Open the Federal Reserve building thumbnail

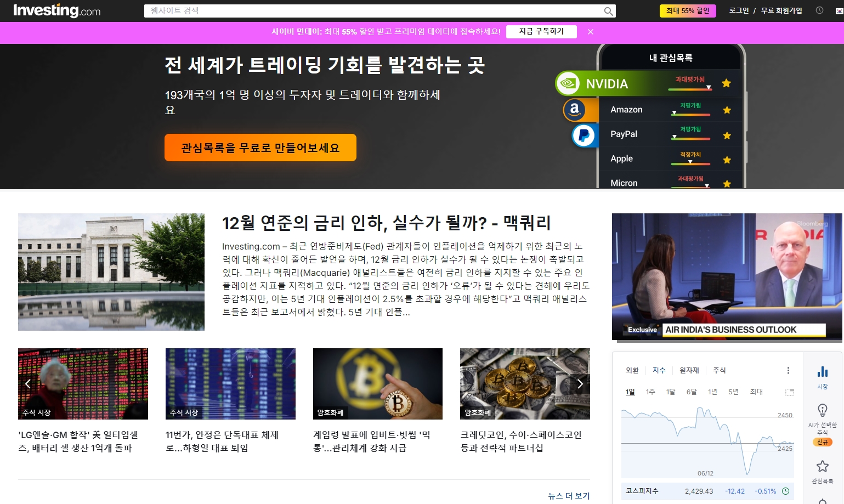pos(111,272)
